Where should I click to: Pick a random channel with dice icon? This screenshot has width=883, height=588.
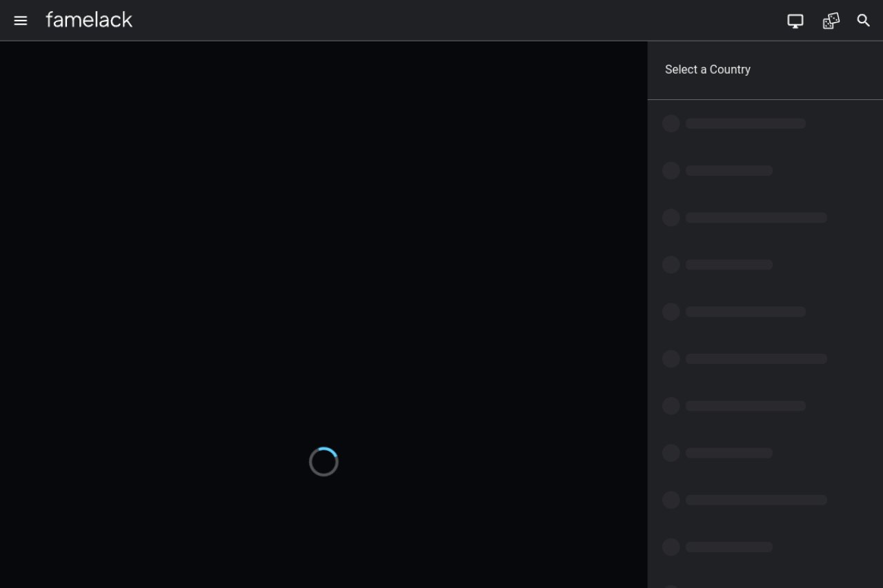[831, 21]
